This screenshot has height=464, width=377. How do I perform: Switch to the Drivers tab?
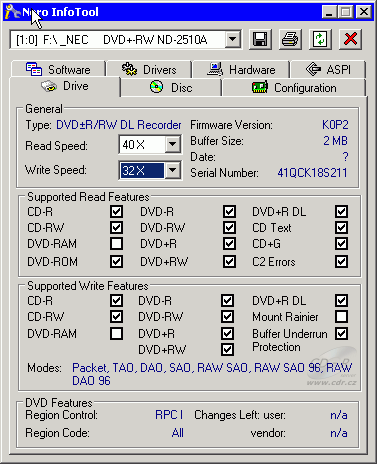tap(149, 69)
